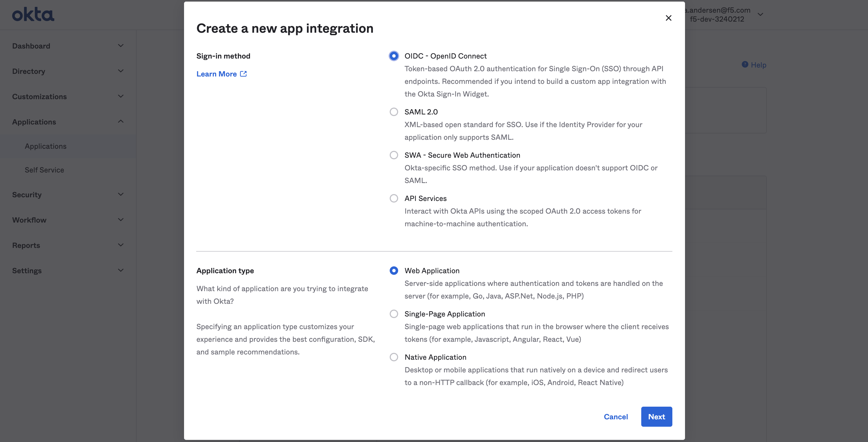Click the Okta logo
The image size is (868, 442).
(33, 14)
